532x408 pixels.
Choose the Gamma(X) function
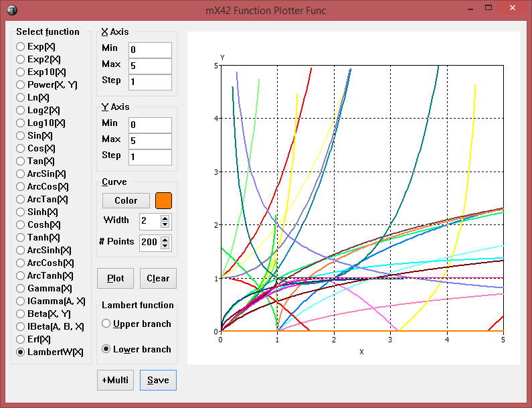coord(21,288)
